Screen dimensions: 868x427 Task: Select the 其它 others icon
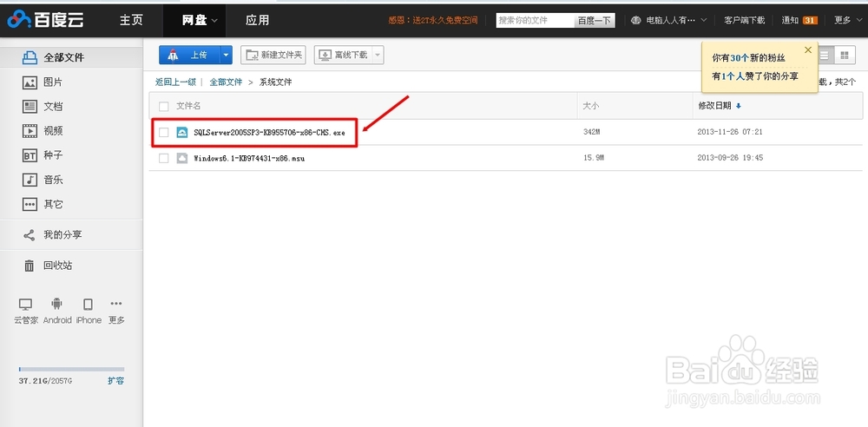tap(30, 204)
